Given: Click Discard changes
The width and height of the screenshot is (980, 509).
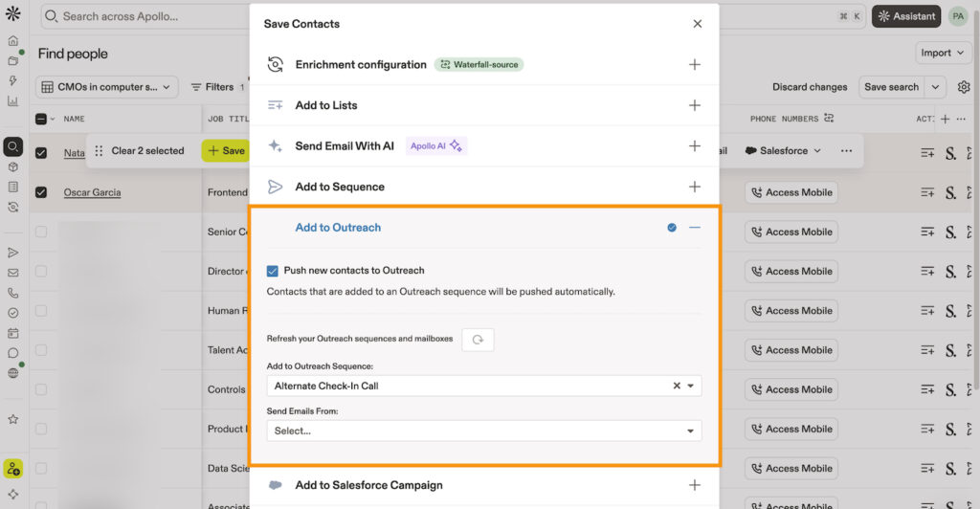Looking at the screenshot, I should 810,87.
